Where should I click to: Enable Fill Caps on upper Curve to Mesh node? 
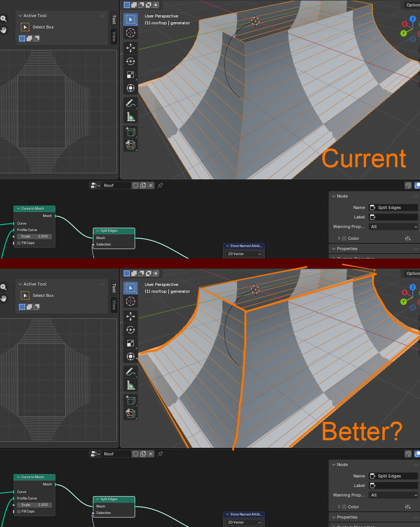tap(19, 243)
